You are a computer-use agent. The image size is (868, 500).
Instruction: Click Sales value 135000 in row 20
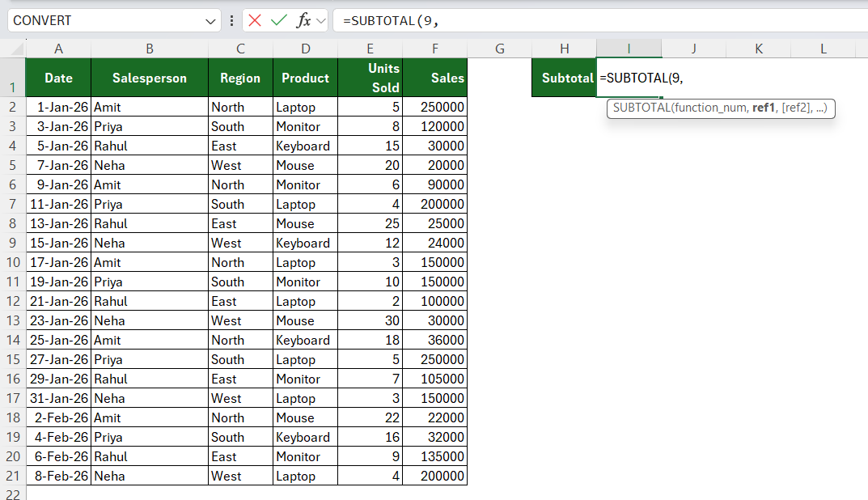[x=435, y=456]
